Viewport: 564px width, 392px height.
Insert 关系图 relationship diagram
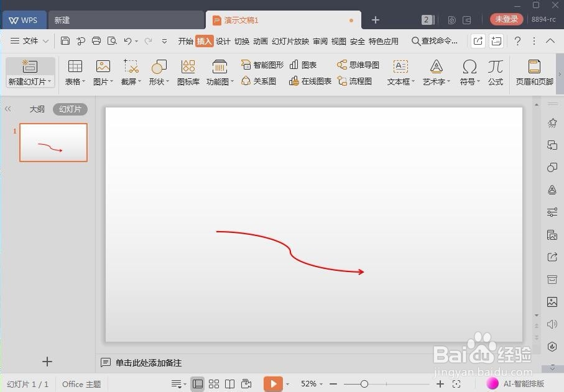259,81
